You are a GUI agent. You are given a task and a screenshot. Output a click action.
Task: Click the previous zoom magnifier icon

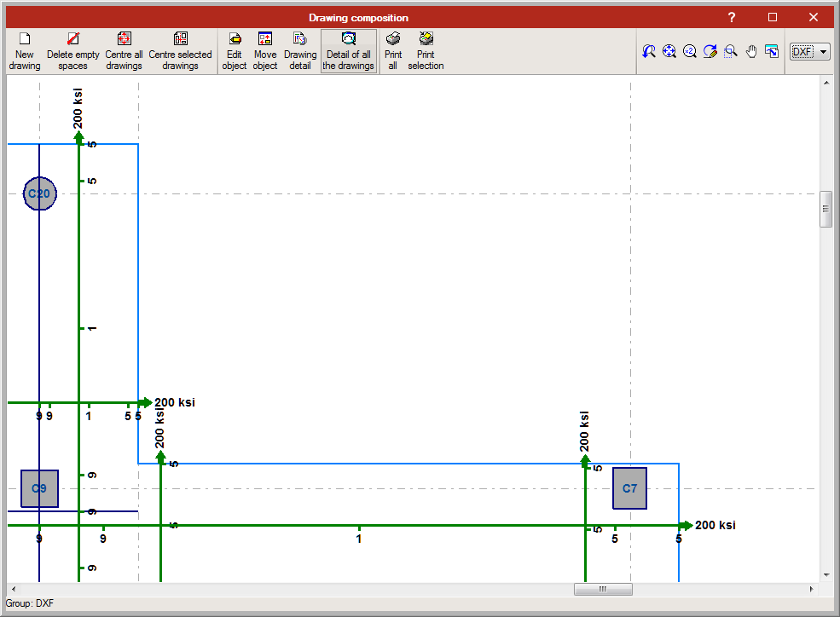pos(649,52)
